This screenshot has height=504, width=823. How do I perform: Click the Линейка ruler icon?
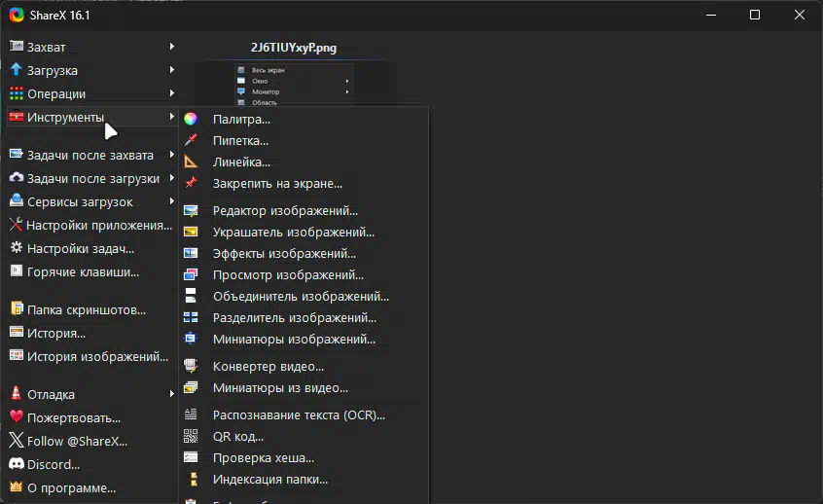point(192,162)
